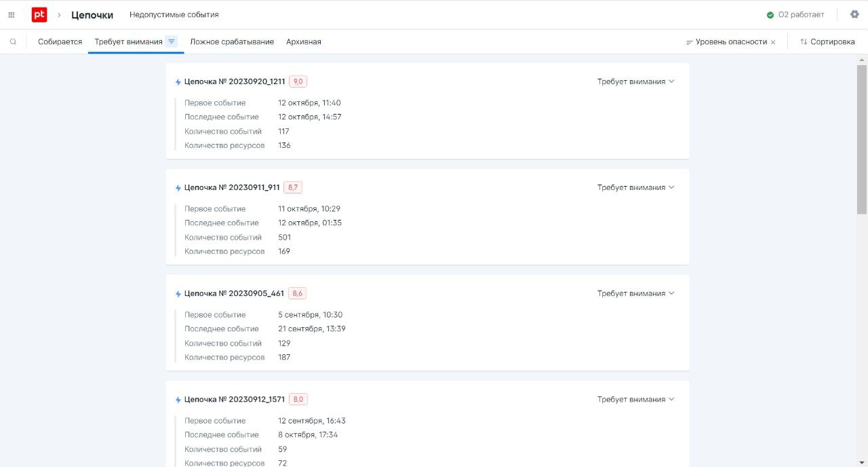Click lightning icon of chain 20230905_461
The width and height of the screenshot is (868, 467).
178,294
